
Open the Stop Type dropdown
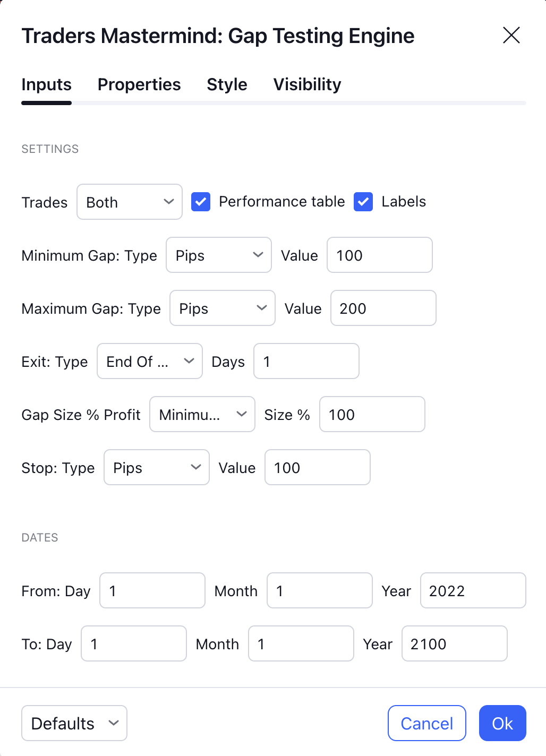156,467
